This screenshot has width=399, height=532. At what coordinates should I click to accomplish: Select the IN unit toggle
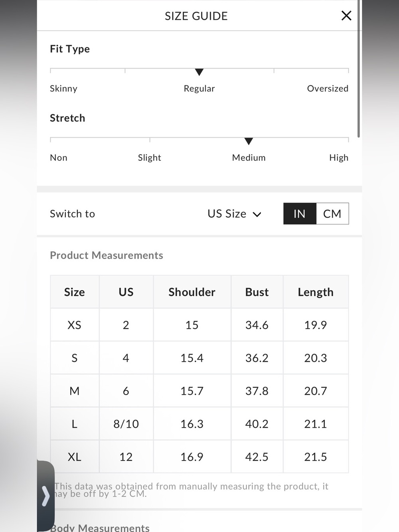(300, 214)
